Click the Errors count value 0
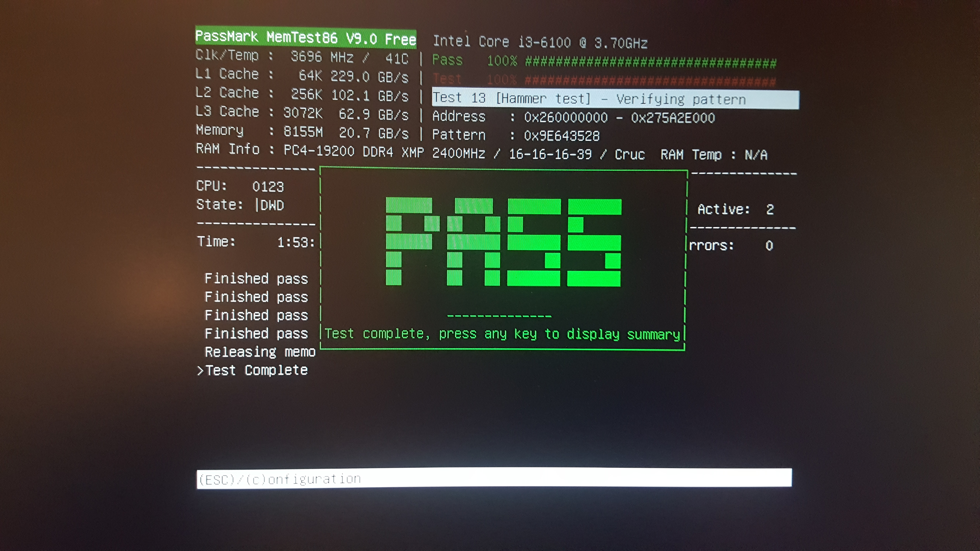 click(x=769, y=246)
